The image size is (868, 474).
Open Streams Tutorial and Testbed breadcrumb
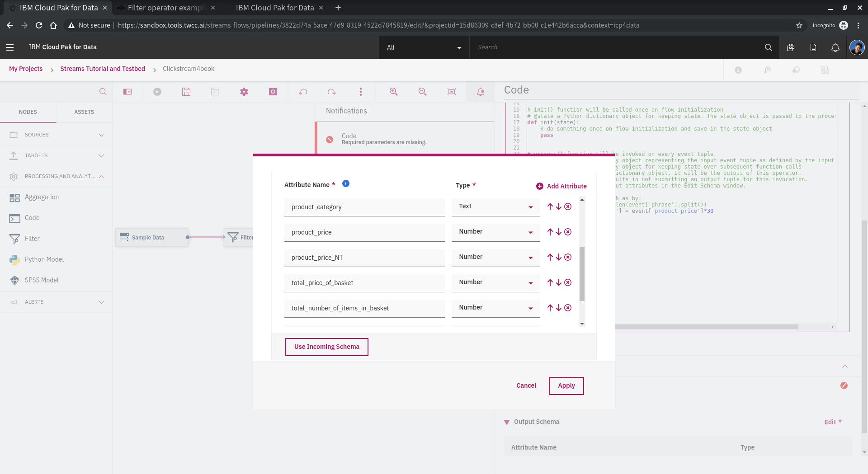pos(103,69)
